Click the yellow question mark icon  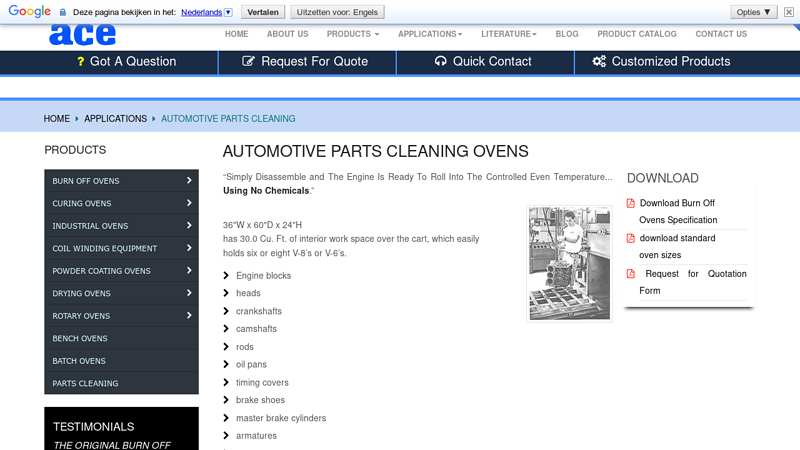(80, 62)
